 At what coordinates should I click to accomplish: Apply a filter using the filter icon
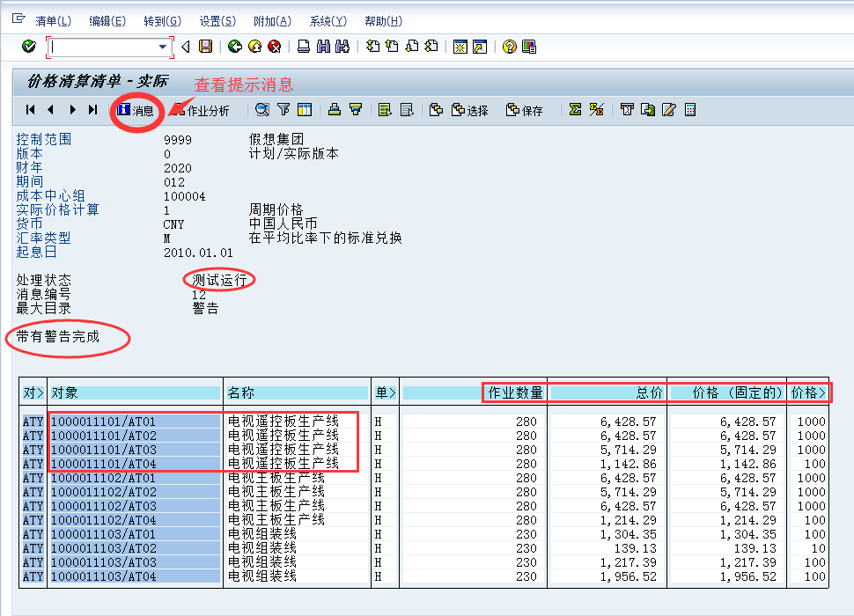[285, 109]
